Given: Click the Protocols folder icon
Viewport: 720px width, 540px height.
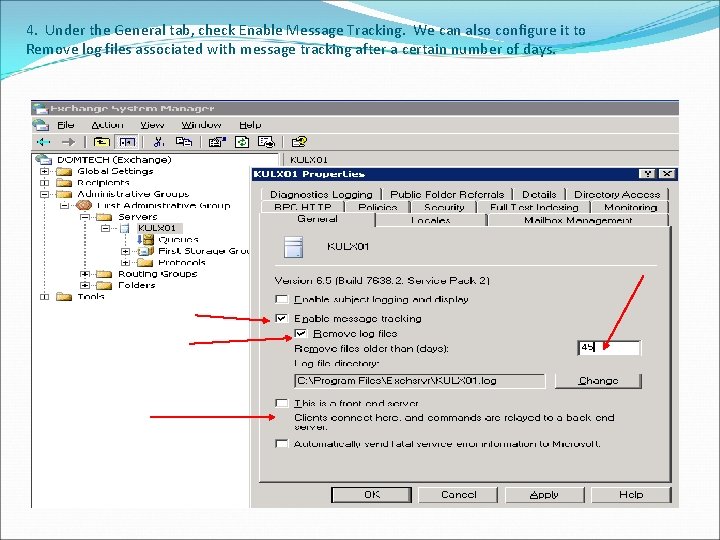Looking at the screenshot, I should 145,263.
